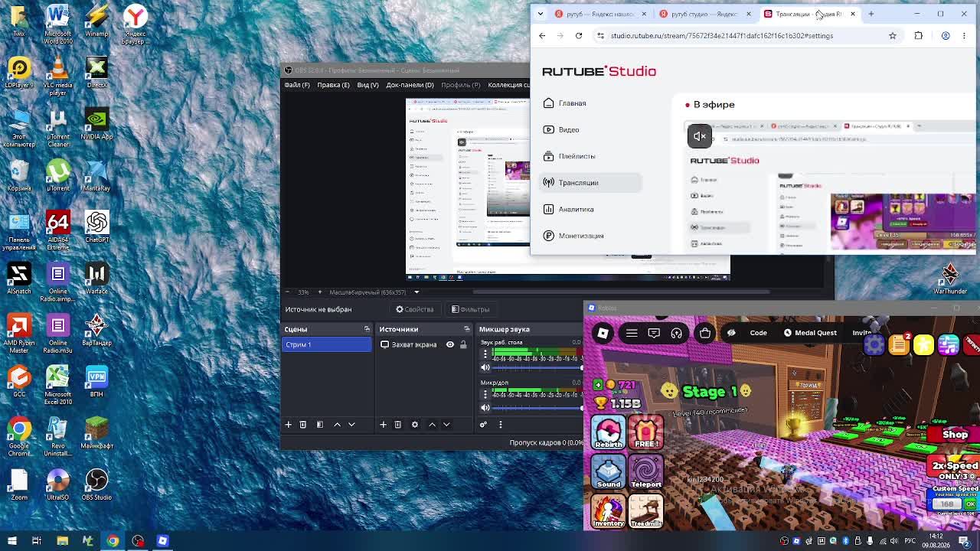Move the scene down in OBS
The image size is (980, 551).
[351, 424]
